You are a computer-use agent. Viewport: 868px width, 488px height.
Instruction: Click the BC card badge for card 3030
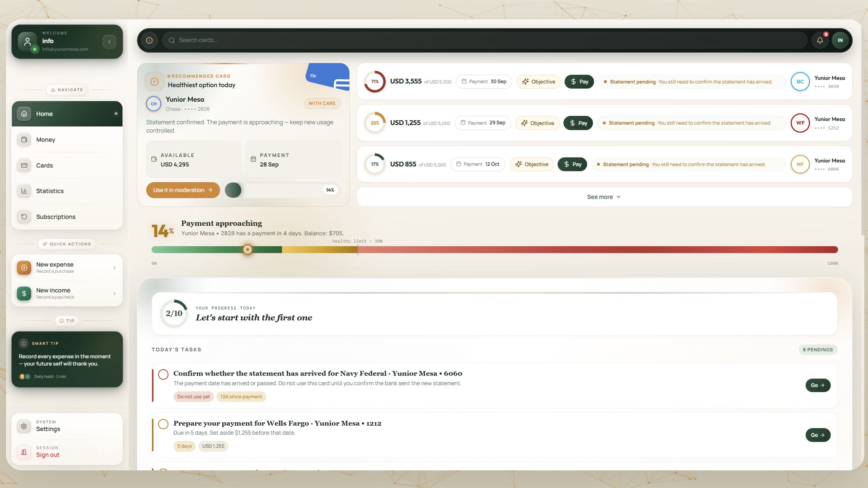point(800,82)
